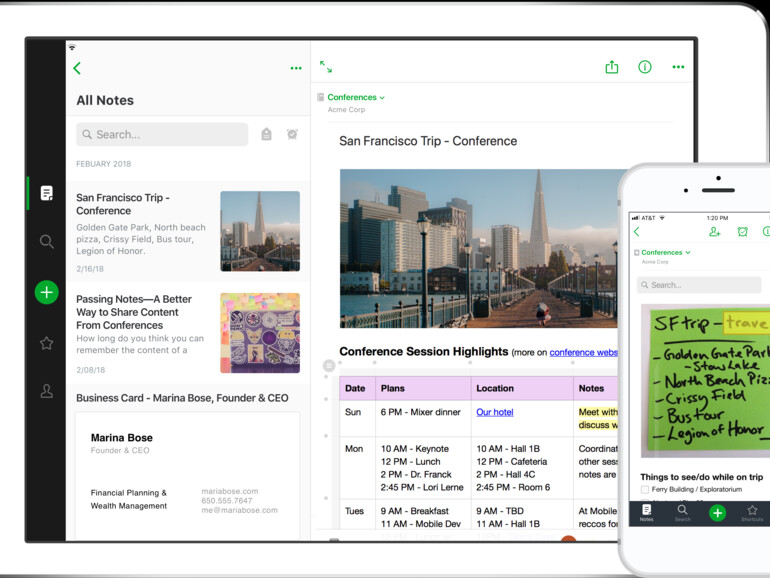Open the conference website link
Viewport: 770px width, 578px height.
pyautogui.click(x=583, y=352)
